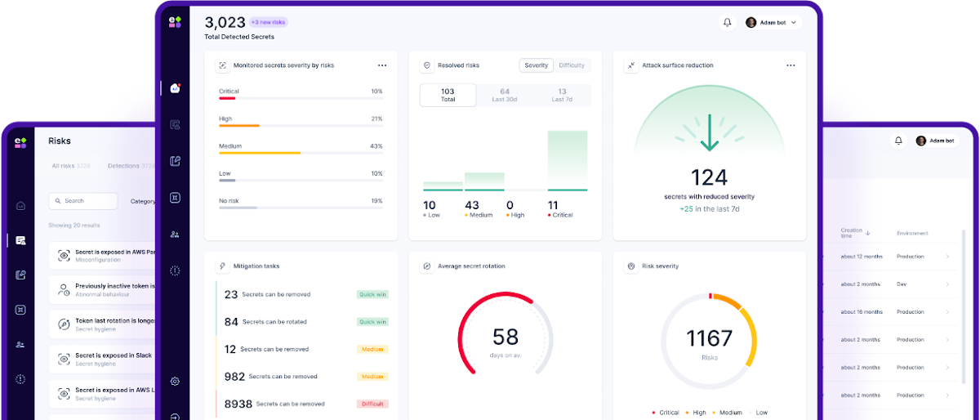Click the Medium severity progress bar
Screen dimensions: 980x420
pyautogui.click(x=301, y=153)
